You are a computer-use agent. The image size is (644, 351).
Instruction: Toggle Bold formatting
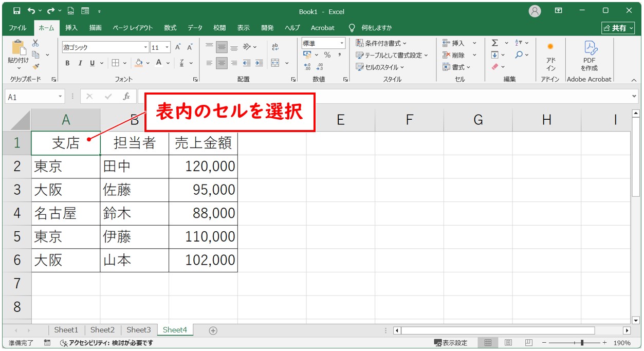pos(67,63)
